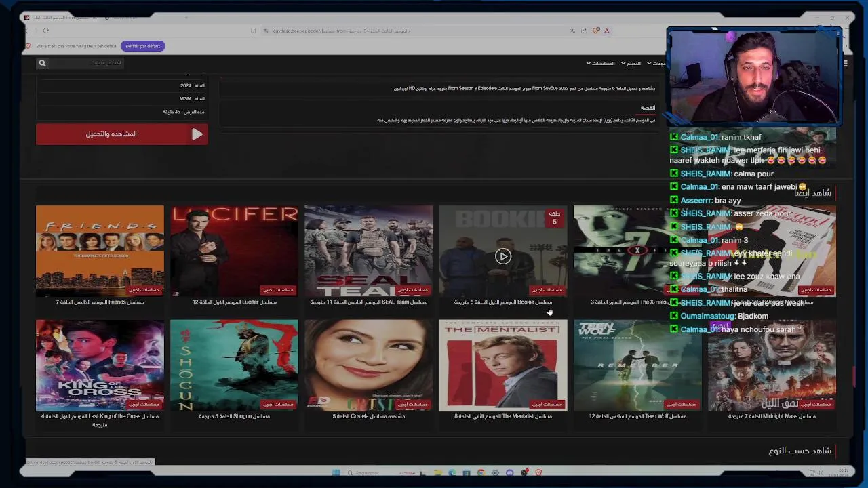Open the King of the Cross poster
The width and height of the screenshot is (868, 488).
100,365
